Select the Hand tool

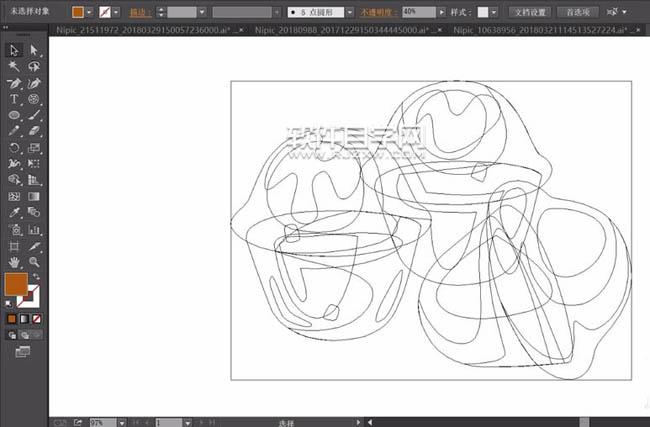[x=15, y=262]
